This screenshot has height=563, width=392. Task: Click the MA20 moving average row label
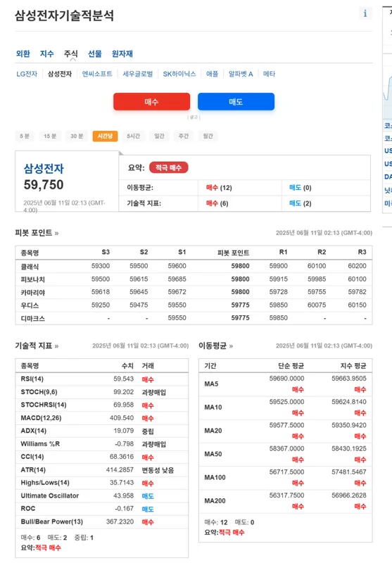click(x=213, y=431)
